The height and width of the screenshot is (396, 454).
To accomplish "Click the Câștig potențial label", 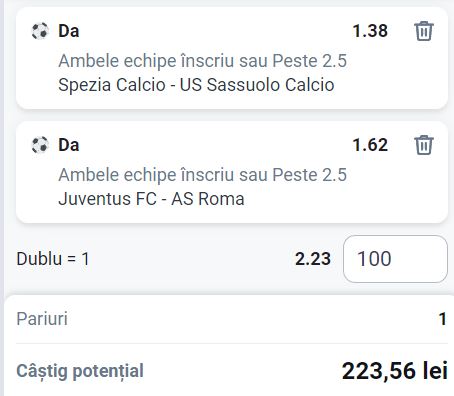I will [80, 371].
